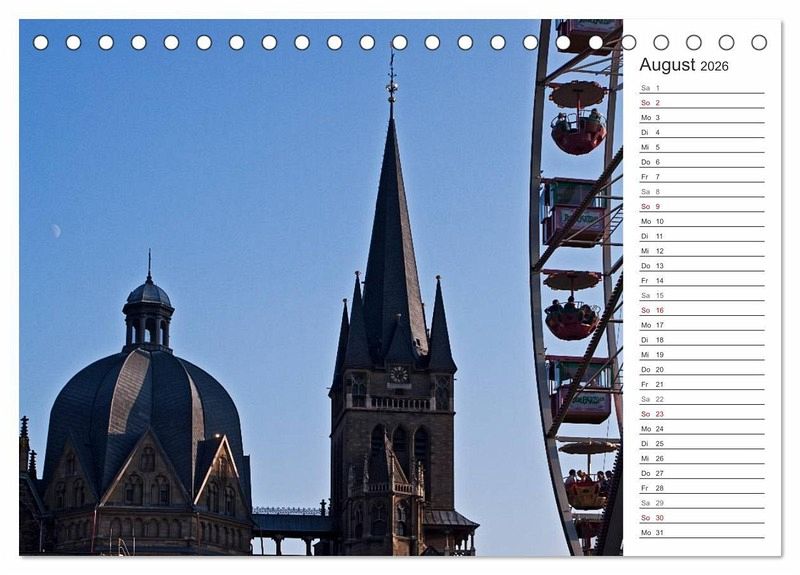Pick the Do 20 calendar entry

click(701, 369)
